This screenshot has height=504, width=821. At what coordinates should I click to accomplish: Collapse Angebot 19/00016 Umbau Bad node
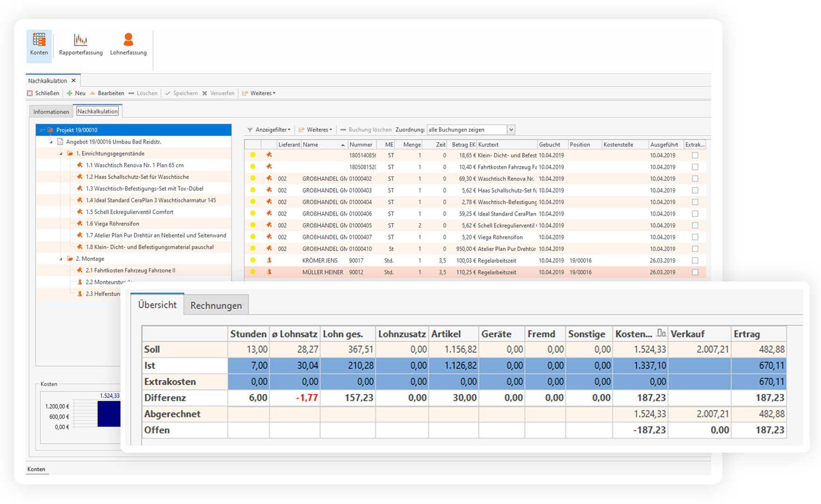(x=51, y=142)
